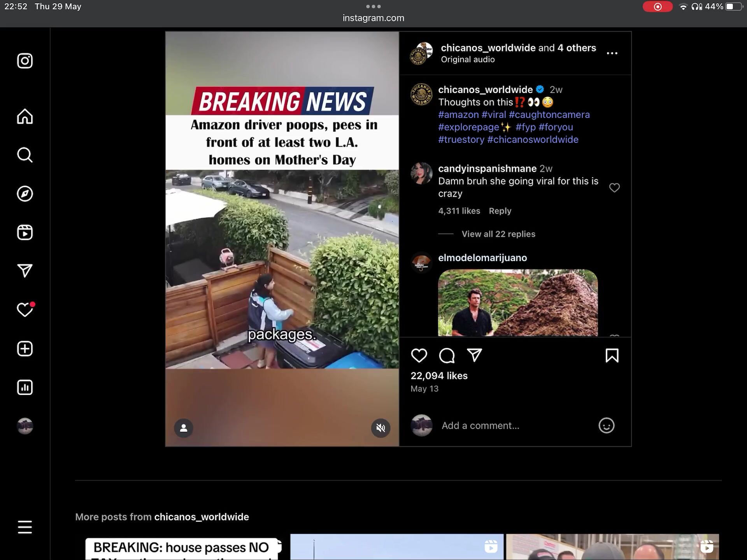This screenshot has width=747, height=560.
Task: Expand View all 22 replies
Action: tap(498, 234)
